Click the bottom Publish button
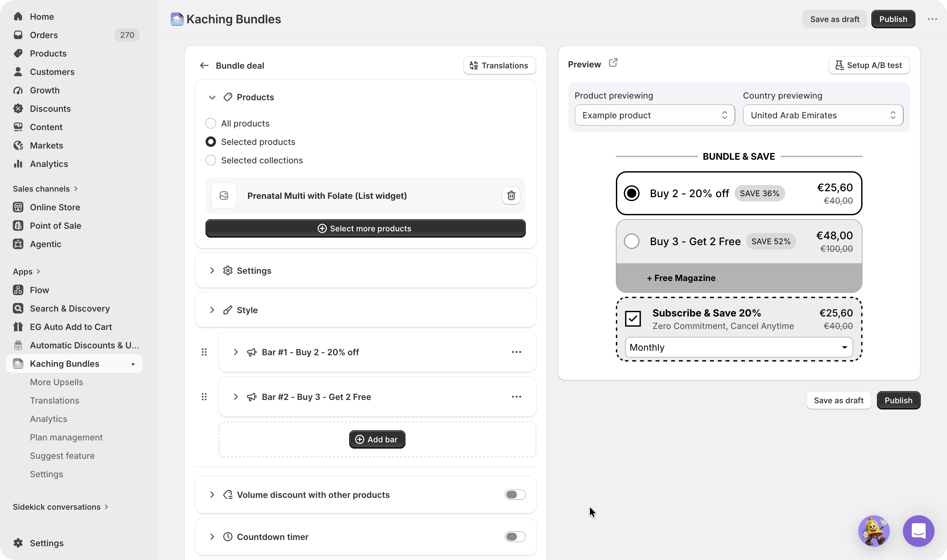947x560 pixels. pyautogui.click(x=898, y=400)
